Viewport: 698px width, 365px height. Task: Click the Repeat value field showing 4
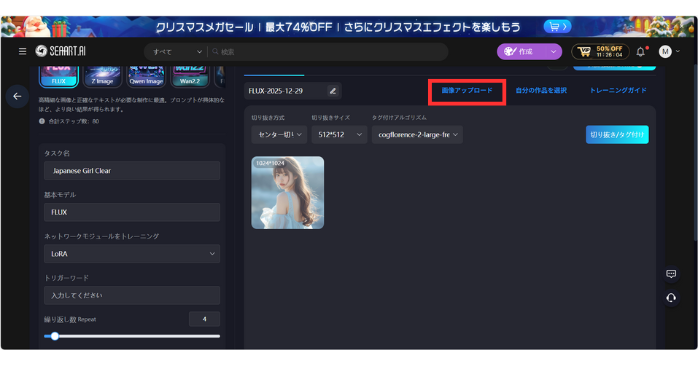click(204, 319)
